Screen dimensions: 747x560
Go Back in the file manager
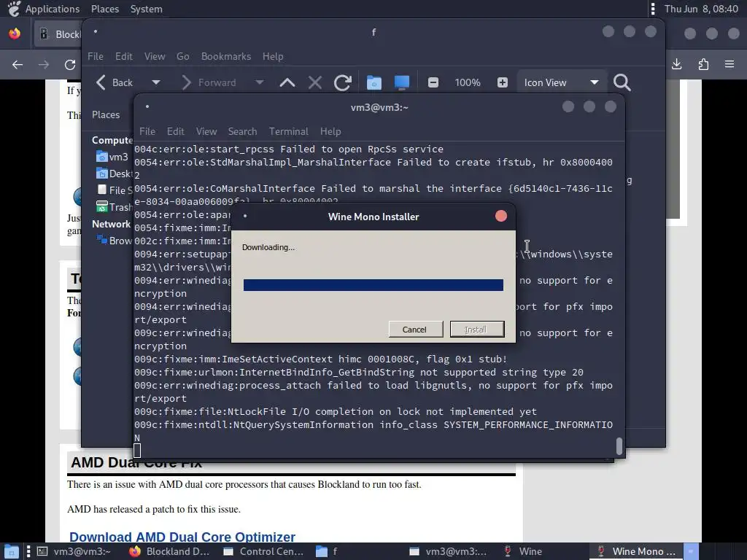[115, 82]
